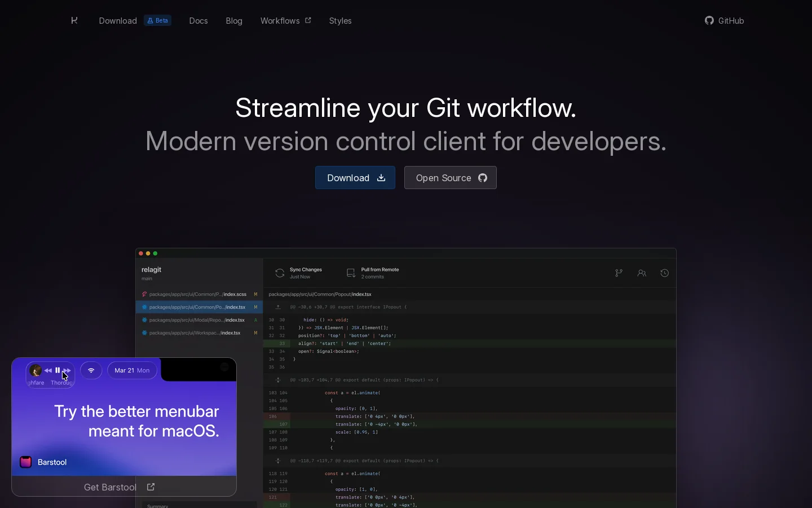Open the GitHub link in the header
Viewport: 812px width, 508px height.
[x=725, y=21]
